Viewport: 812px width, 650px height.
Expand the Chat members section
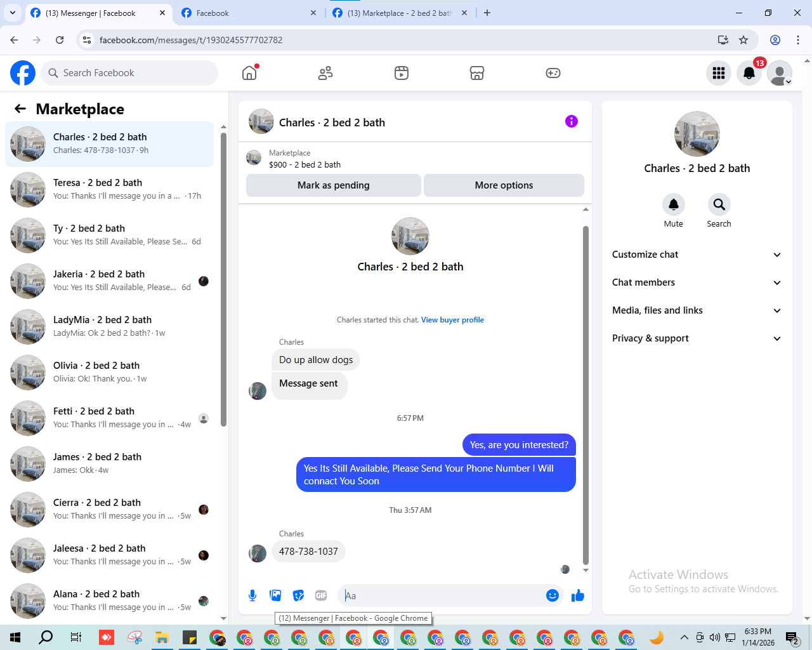pyautogui.click(x=697, y=282)
